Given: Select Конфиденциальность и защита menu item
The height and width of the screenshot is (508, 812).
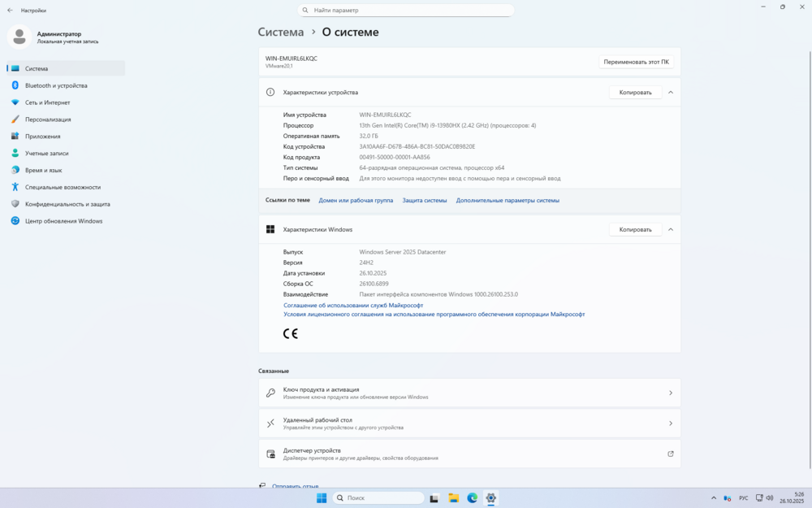Looking at the screenshot, I should (67, 204).
